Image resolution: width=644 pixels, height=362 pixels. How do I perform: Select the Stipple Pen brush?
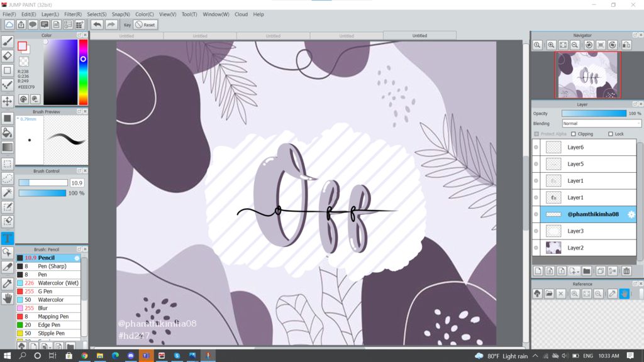pos(48,333)
